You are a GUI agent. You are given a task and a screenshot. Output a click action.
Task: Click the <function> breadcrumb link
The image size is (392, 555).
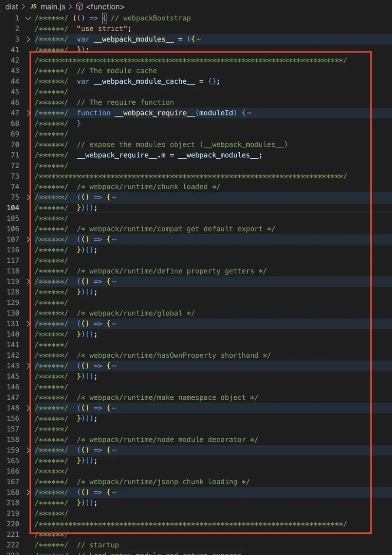point(105,7)
